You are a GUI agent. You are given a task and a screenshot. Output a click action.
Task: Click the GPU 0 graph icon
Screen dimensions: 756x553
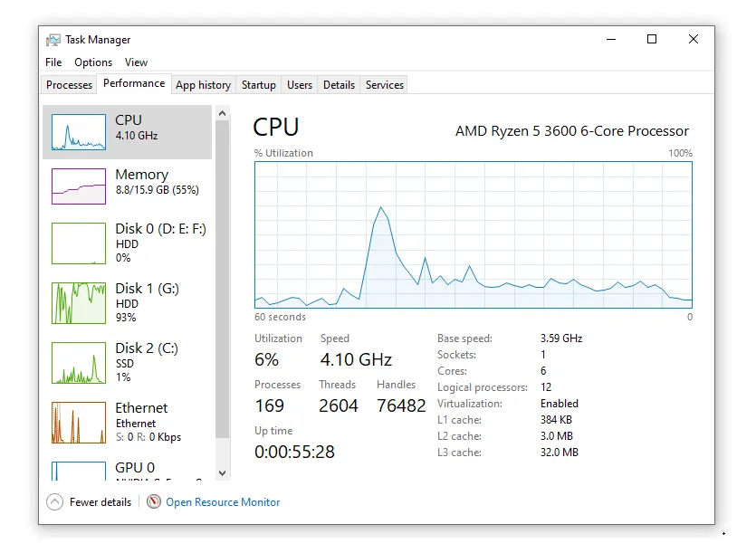point(79,471)
